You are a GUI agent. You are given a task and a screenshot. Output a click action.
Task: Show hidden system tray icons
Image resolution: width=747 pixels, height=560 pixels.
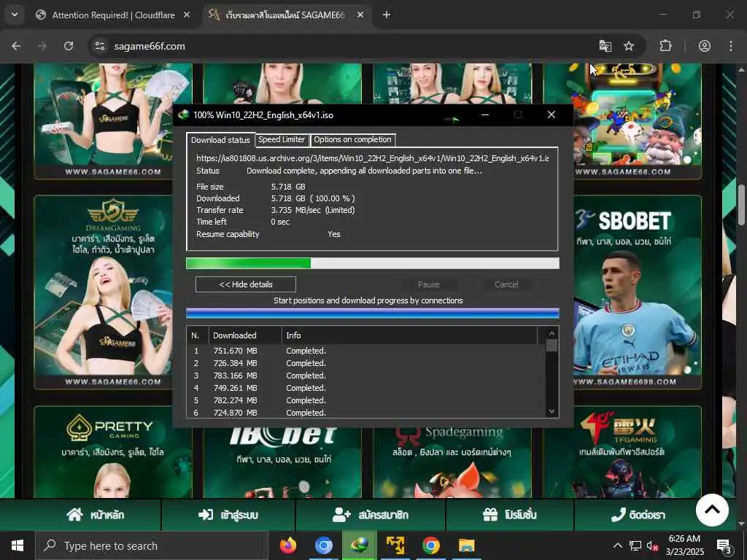[617, 545]
